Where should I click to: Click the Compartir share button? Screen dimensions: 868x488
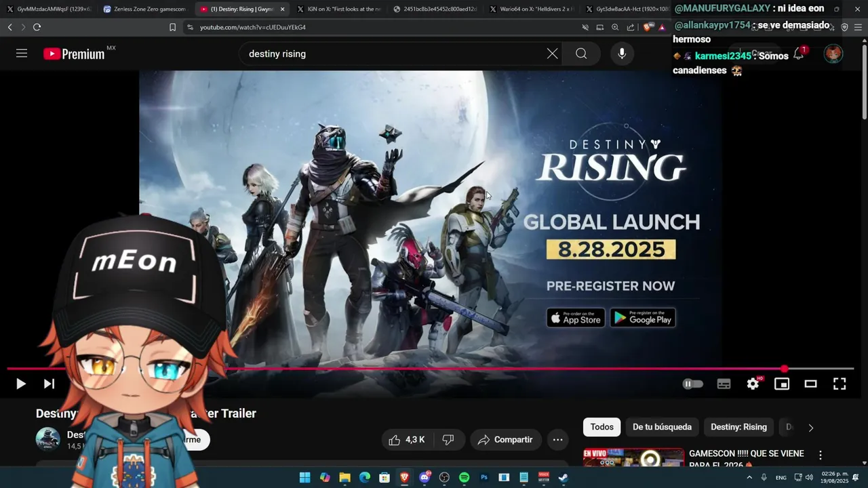pyautogui.click(x=505, y=440)
